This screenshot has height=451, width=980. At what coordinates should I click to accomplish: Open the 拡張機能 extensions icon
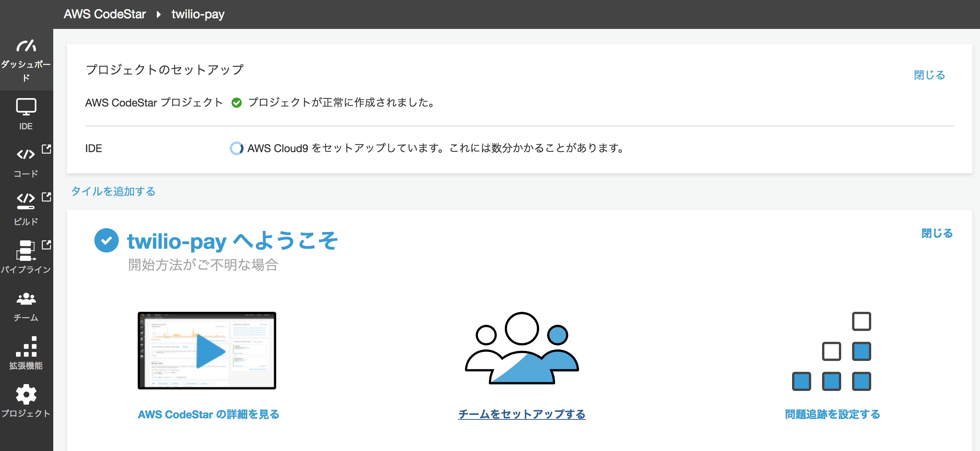tap(26, 346)
